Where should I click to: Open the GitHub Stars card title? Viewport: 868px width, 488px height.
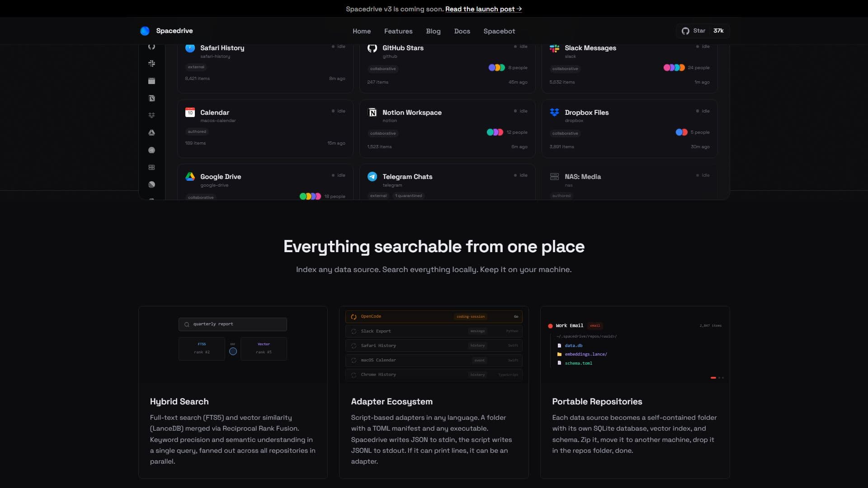point(403,48)
